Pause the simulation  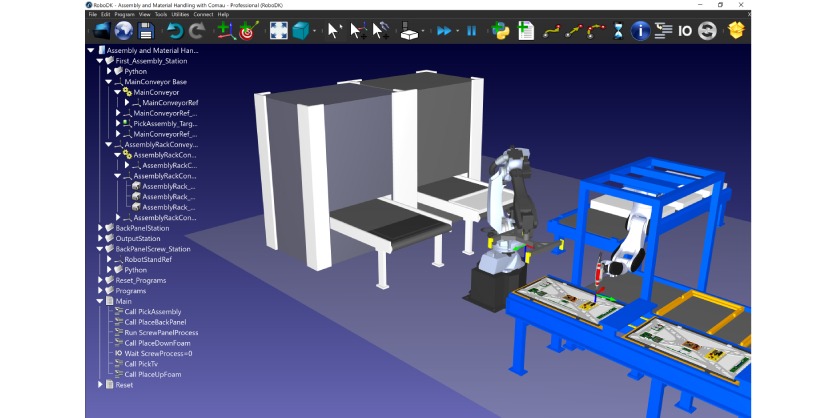pyautogui.click(x=471, y=31)
